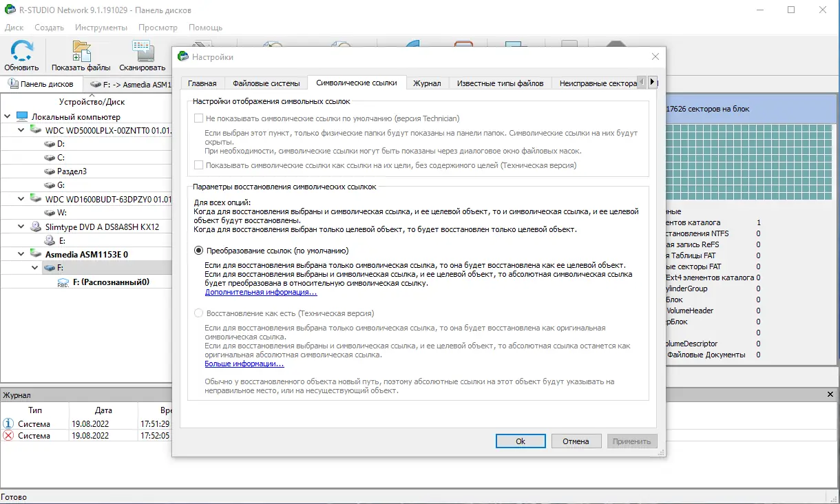Click the W: partition drive icon
This screenshot has height=504, width=840.
click(50, 213)
